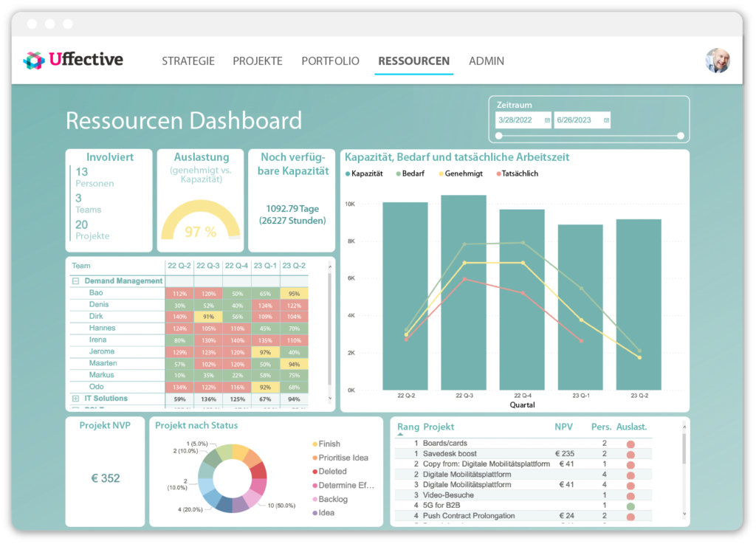756x544 pixels.
Task: Click the start date field 3/28/2022
Action: pyautogui.click(x=523, y=120)
